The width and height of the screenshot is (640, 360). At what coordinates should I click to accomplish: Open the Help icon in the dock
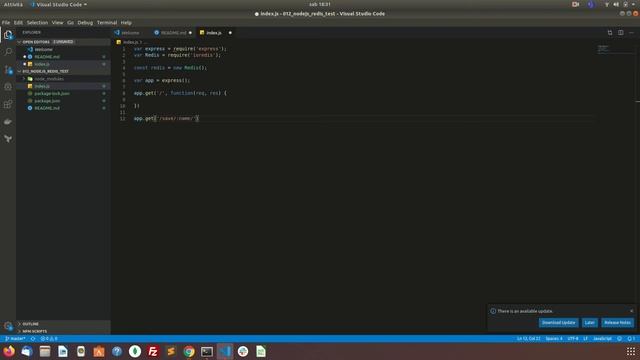[x=117, y=351]
